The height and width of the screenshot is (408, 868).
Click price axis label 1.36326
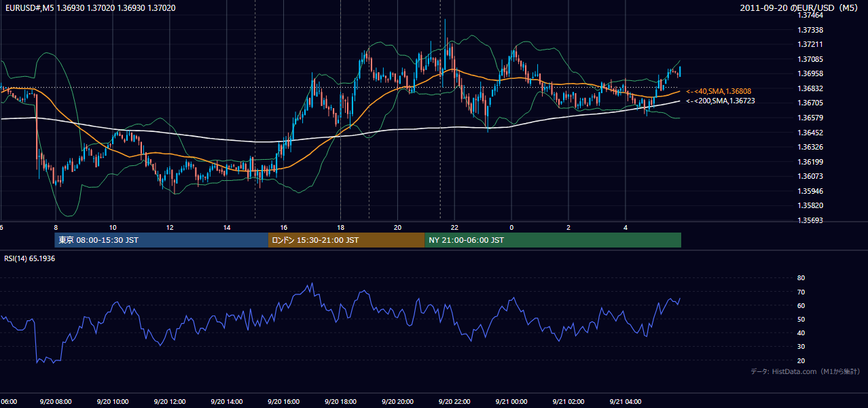(x=811, y=147)
